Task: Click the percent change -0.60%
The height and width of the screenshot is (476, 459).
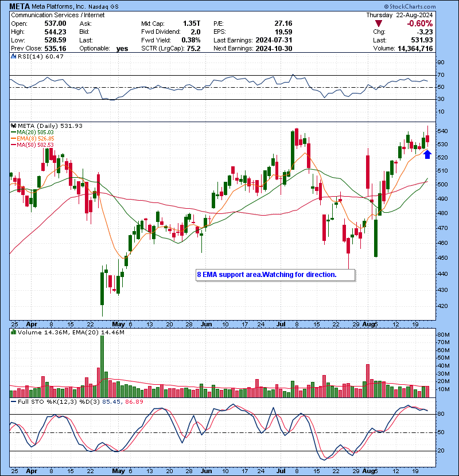Action: click(420, 24)
